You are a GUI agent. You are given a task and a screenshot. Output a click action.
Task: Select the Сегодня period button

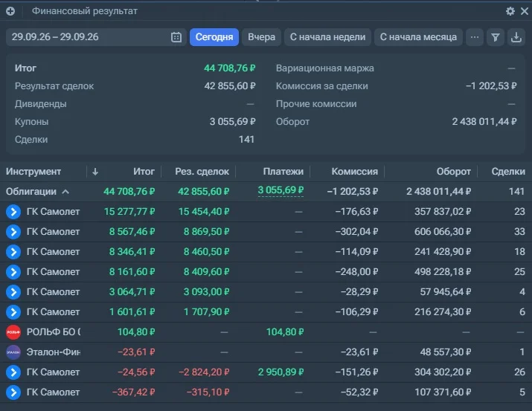214,37
